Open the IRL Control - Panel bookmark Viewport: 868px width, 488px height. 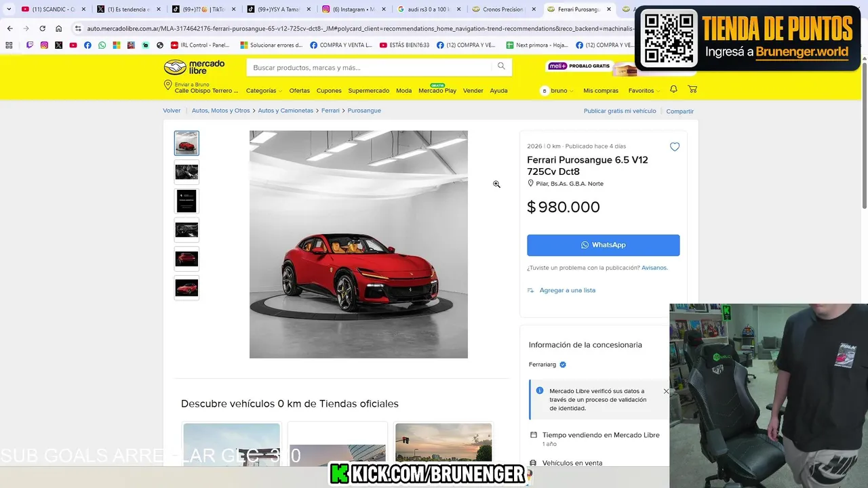coord(201,45)
